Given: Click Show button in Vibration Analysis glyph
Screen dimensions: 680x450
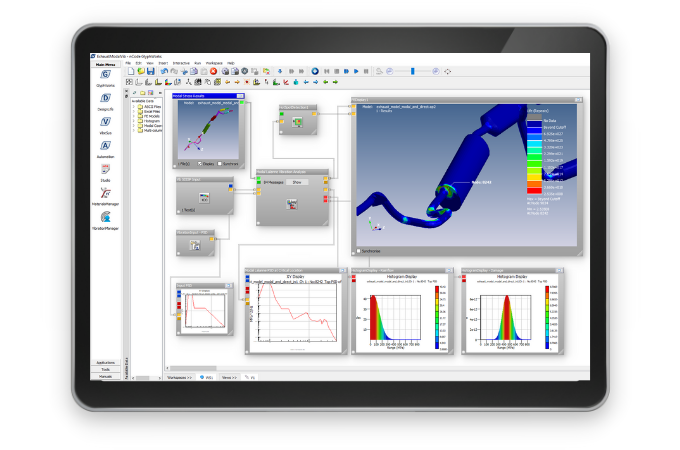Looking at the screenshot, I should (x=297, y=183).
